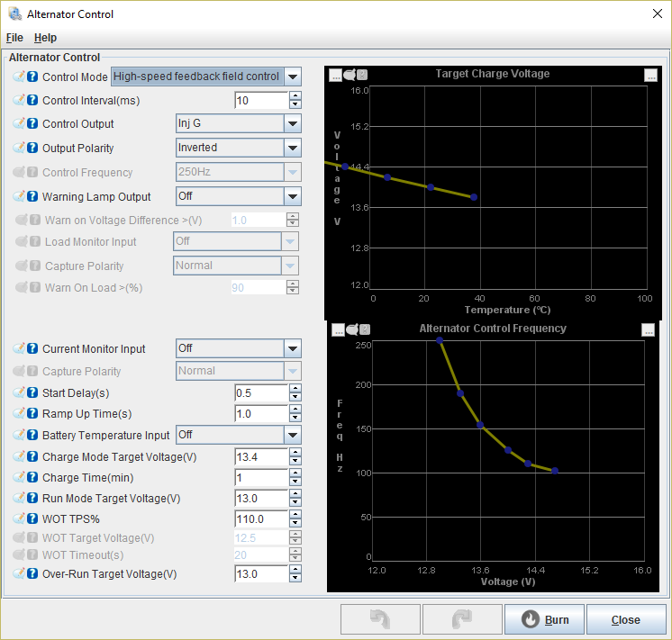The width and height of the screenshot is (672, 640).
Task: Open help for Output Polarity
Action: pyautogui.click(x=32, y=149)
